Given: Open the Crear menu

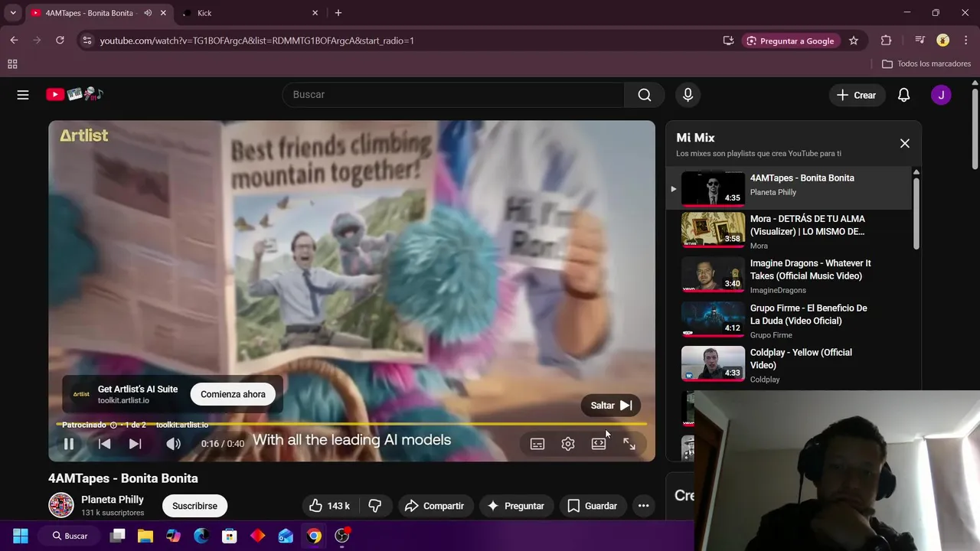Looking at the screenshot, I should (856, 95).
